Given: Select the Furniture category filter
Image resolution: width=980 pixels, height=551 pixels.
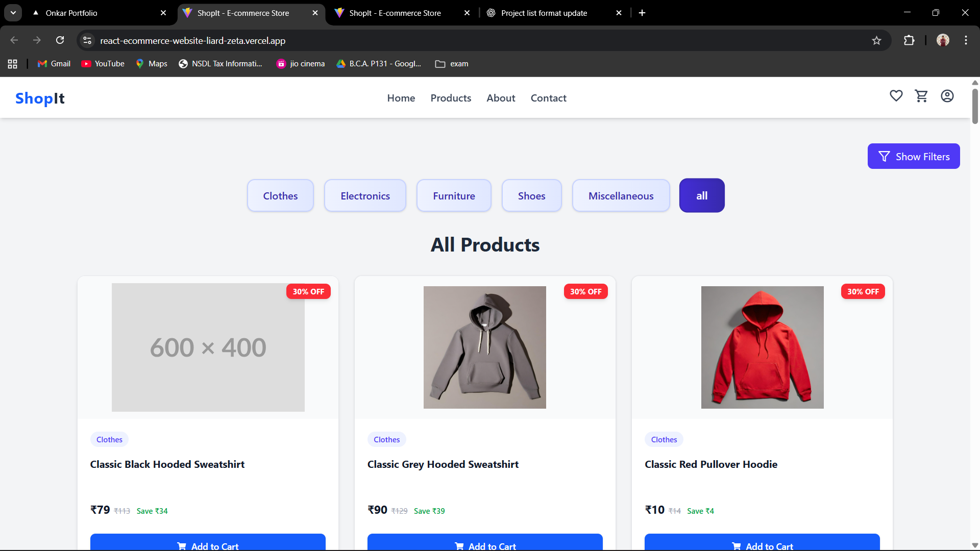Looking at the screenshot, I should pyautogui.click(x=454, y=196).
